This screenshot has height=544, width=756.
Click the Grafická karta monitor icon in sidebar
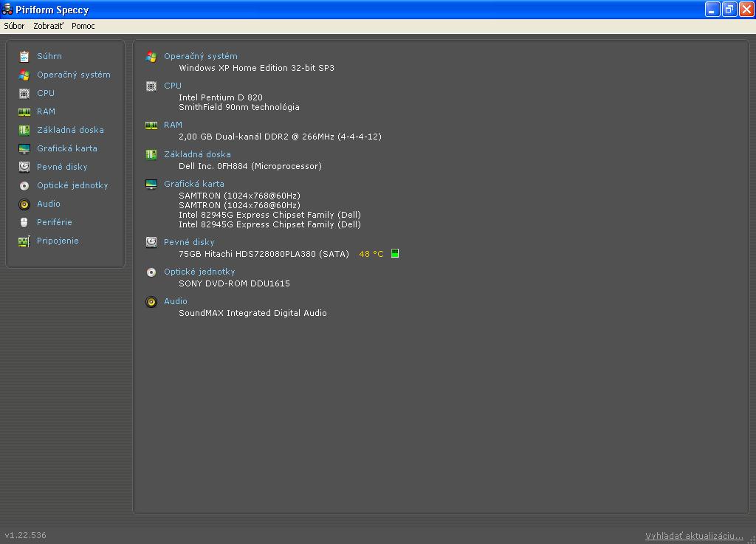click(24, 148)
